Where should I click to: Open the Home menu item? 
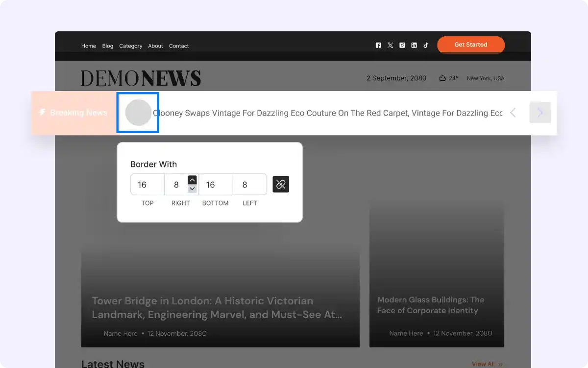pos(89,46)
